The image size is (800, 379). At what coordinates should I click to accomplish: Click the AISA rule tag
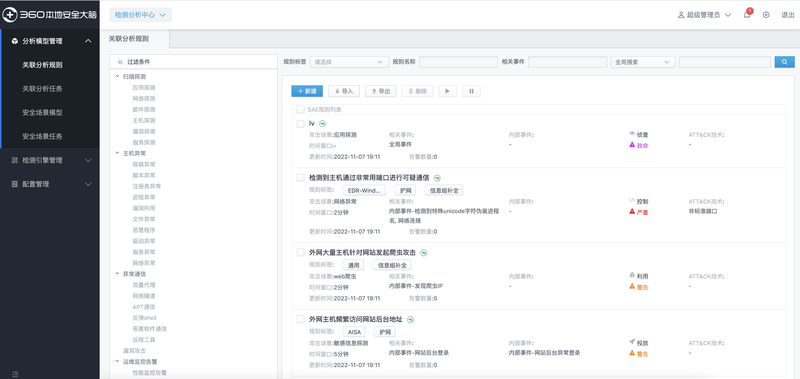pos(354,332)
